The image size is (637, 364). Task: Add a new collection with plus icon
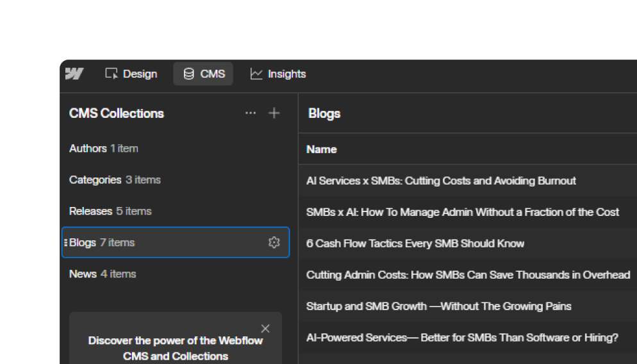point(274,113)
